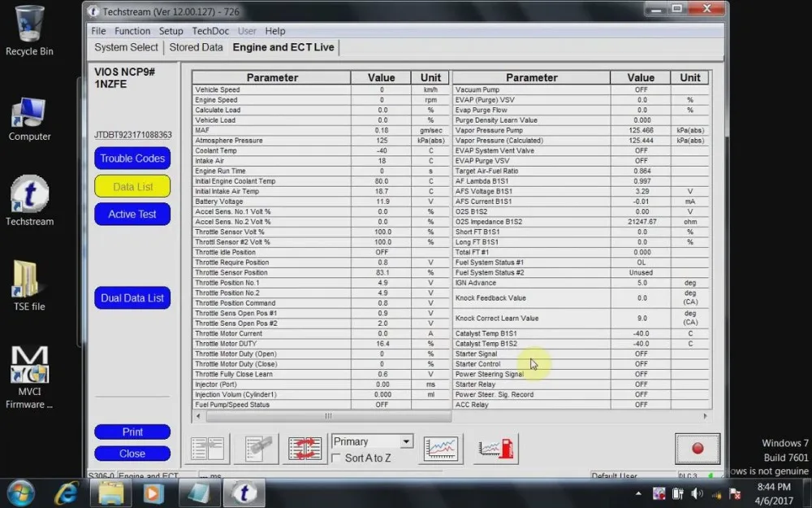Select the Engine and ECT Live tab
This screenshot has width=812, height=508.
pyautogui.click(x=283, y=47)
